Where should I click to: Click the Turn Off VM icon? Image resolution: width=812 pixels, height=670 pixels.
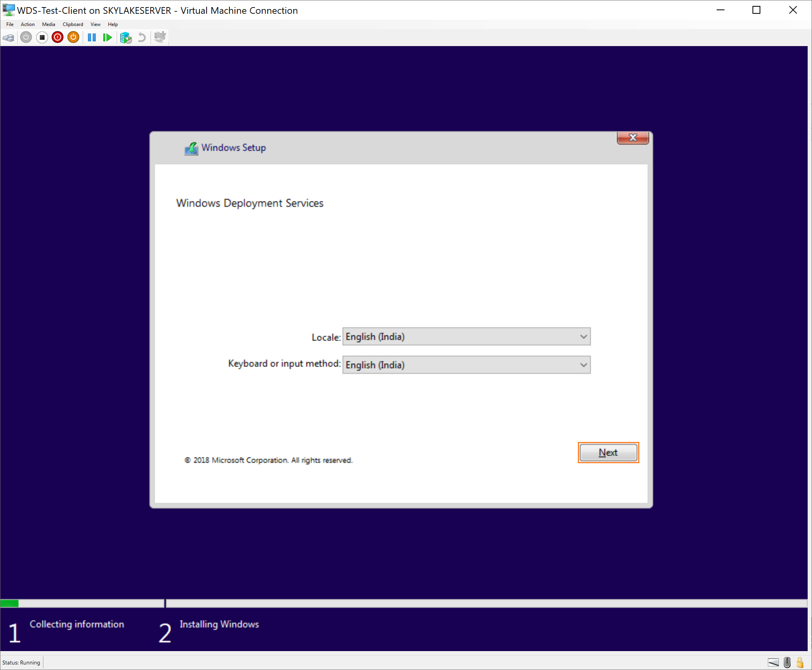tap(42, 38)
